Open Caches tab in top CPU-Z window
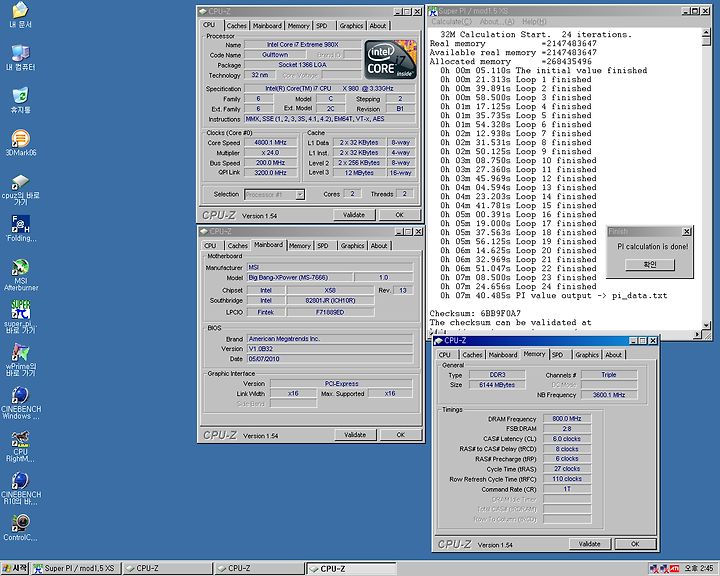This screenshot has width=720, height=576. tap(236, 26)
